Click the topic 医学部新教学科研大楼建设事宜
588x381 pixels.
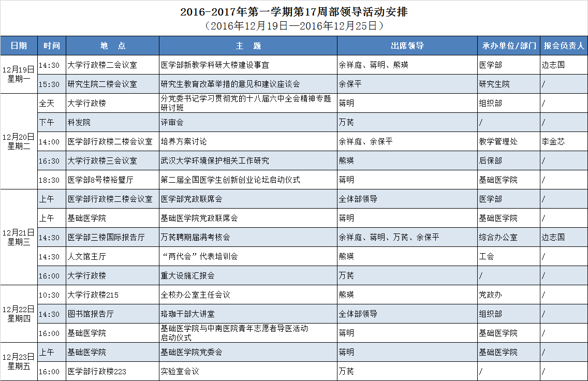tap(215, 65)
